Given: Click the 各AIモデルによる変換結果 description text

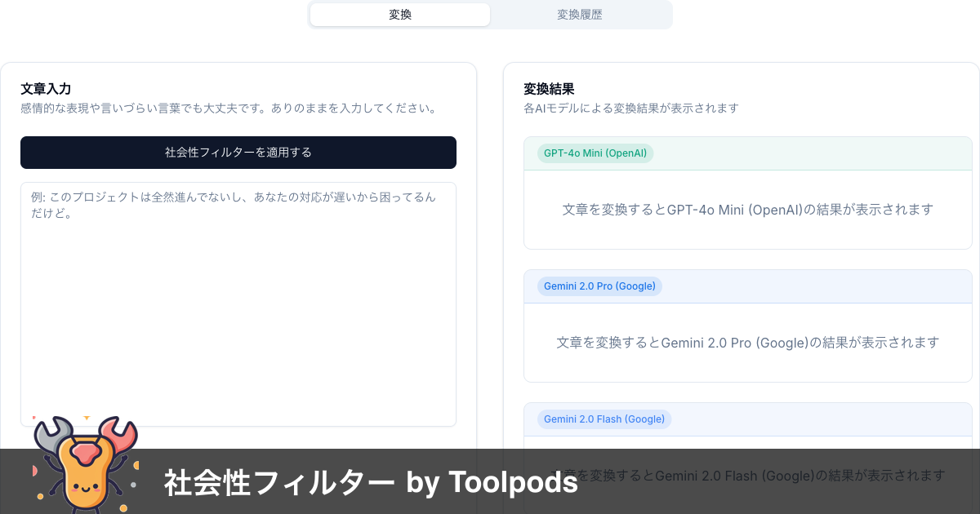Looking at the screenshot, I should click(x=629, y=108).
